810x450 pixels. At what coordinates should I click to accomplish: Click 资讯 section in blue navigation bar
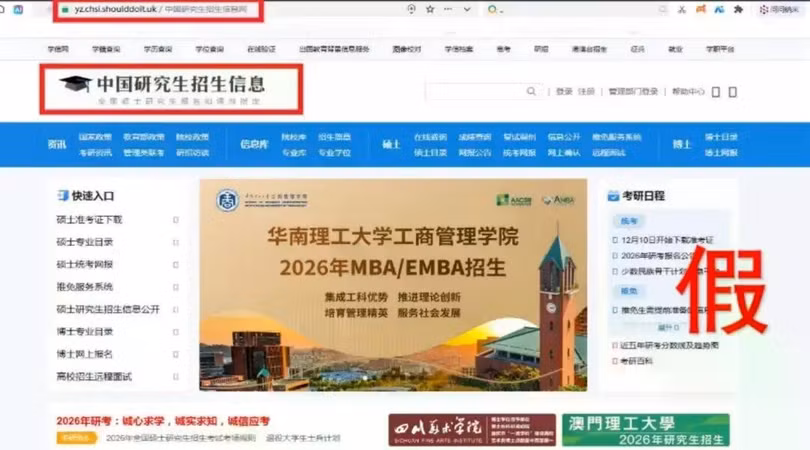57,145
